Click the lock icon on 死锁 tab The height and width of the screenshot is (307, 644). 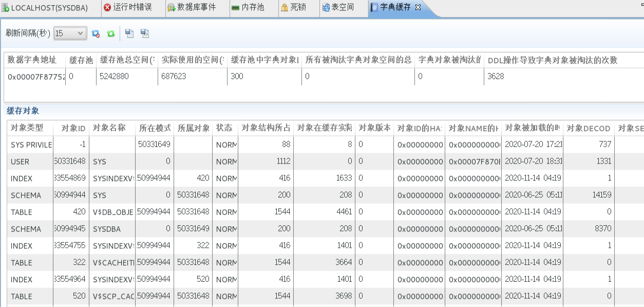point(285,8)
